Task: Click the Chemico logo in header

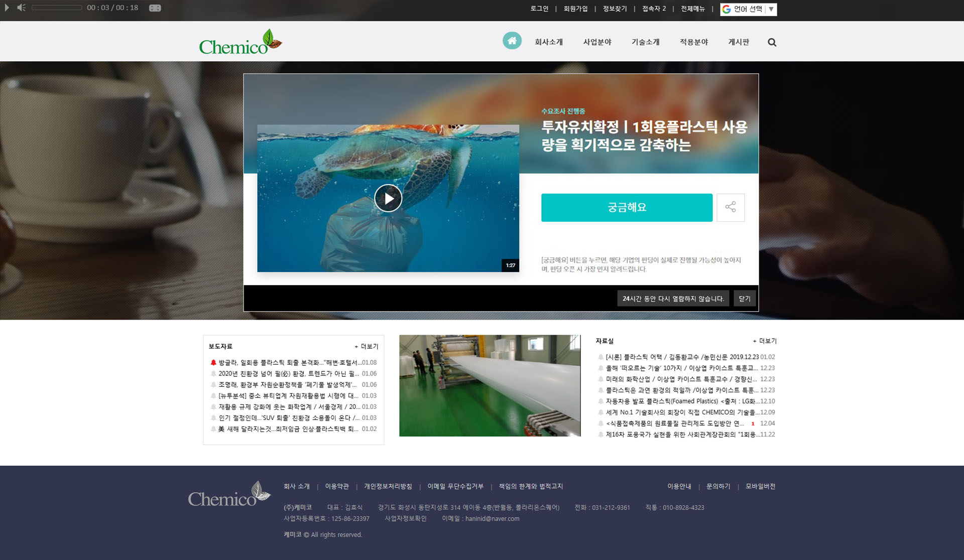Action: [x=240, y=42]
